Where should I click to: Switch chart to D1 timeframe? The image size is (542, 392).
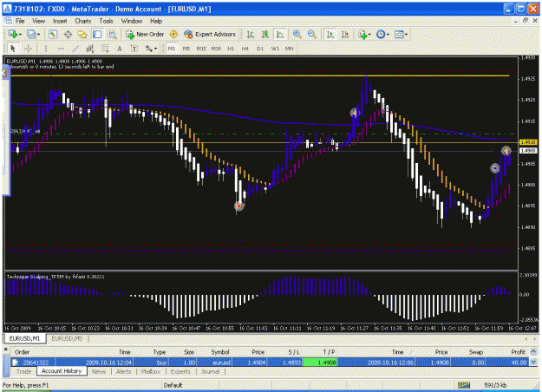[x=260, y=49]
